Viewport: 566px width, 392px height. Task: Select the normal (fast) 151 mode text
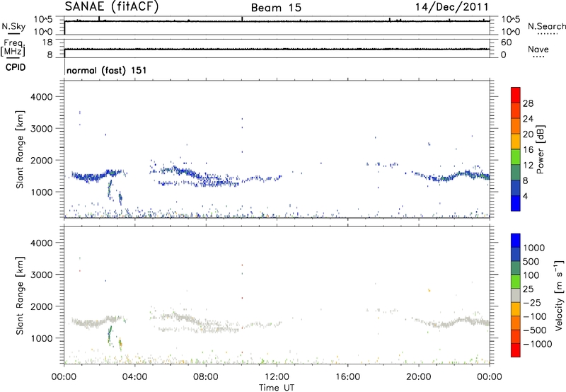[x=107, y=70]
